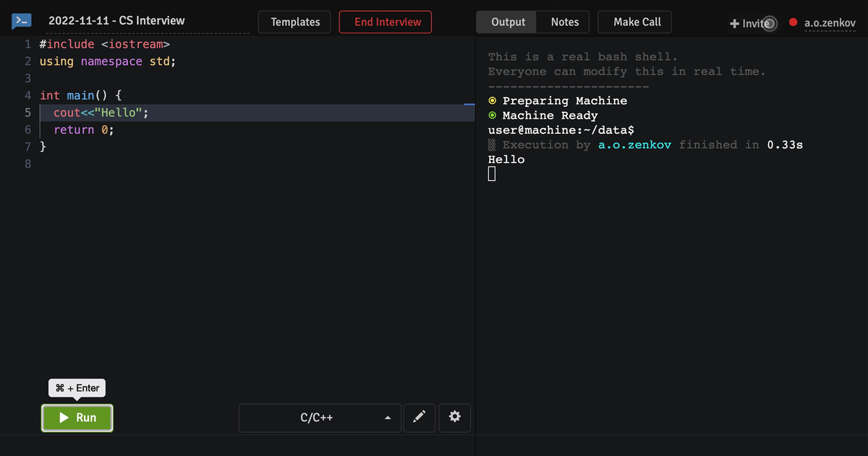Click the 0.33s execution time
868x456 pixels.
tap(785, 145)
